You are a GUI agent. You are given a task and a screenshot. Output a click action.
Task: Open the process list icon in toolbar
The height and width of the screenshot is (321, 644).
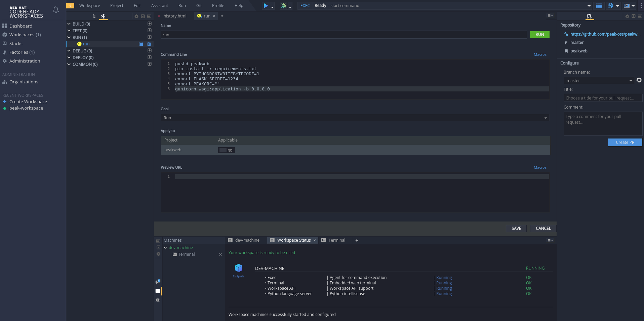click(599, 6)
